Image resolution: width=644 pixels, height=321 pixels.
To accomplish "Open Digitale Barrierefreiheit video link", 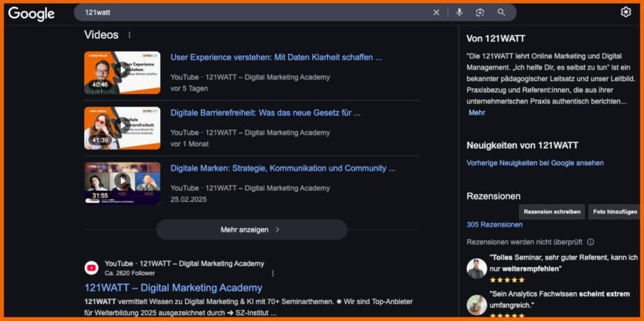I will click(x=265, y=113).
